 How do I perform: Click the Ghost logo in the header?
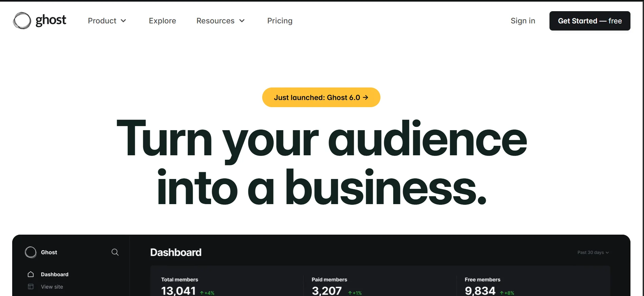(x=40, y=21)
